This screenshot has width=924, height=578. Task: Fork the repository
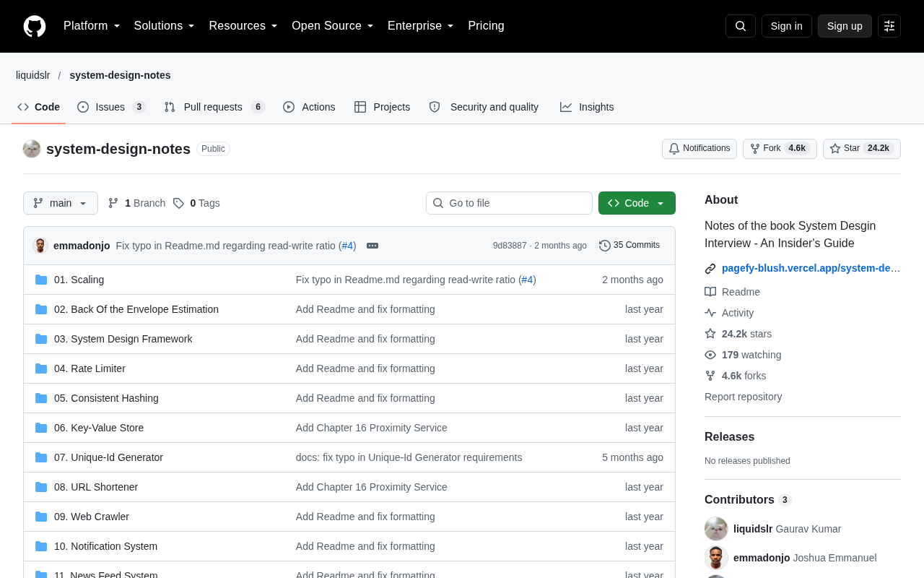pyautogui.click(x=780, y=149)
